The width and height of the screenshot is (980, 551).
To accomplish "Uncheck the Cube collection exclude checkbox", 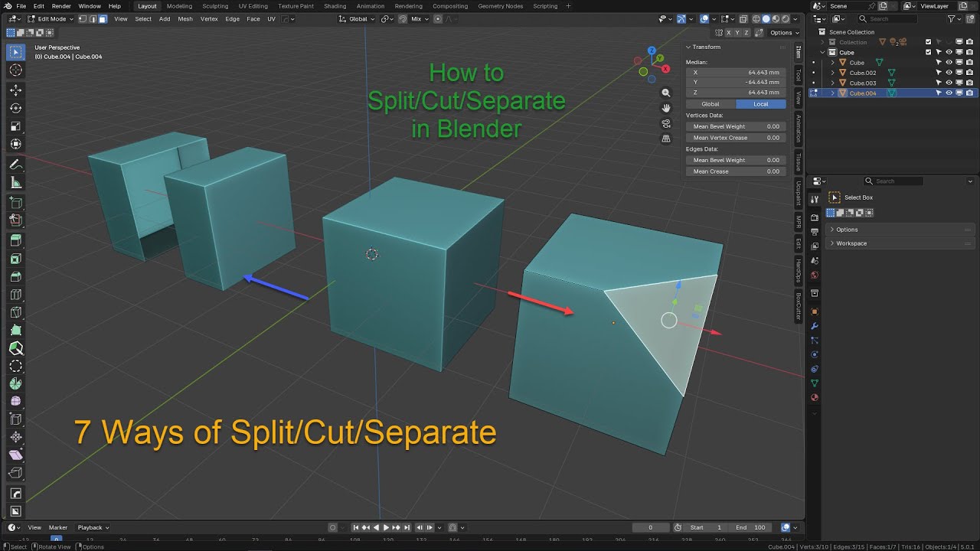I will pos(929,52).
